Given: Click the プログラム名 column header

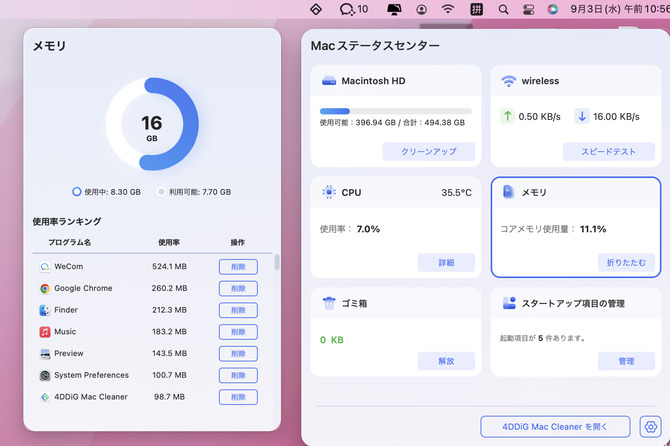Looking at the screenshot, I should [x=69, y=242].
